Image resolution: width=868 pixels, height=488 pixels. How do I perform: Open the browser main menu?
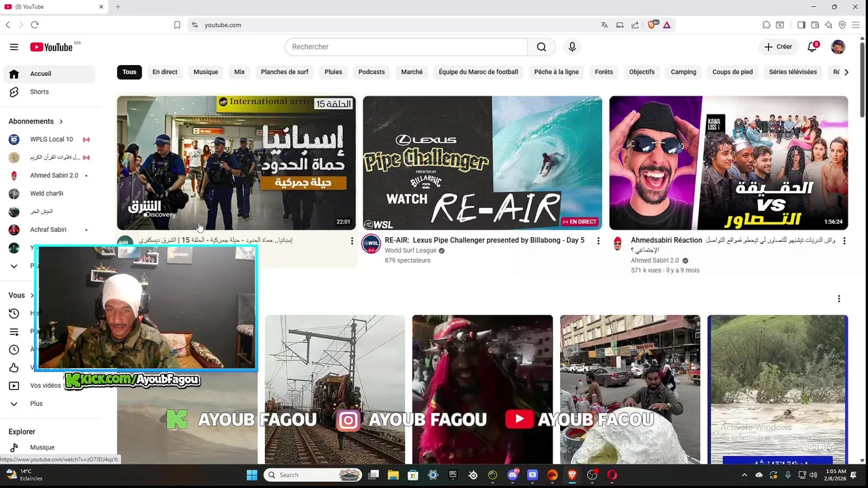856,25
